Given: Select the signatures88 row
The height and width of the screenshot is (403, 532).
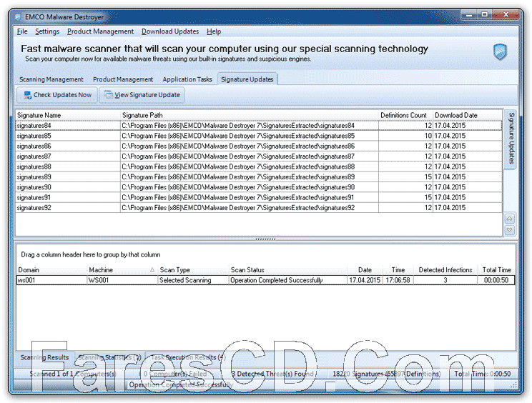Looking at the screenshot, I should (259, 166).
